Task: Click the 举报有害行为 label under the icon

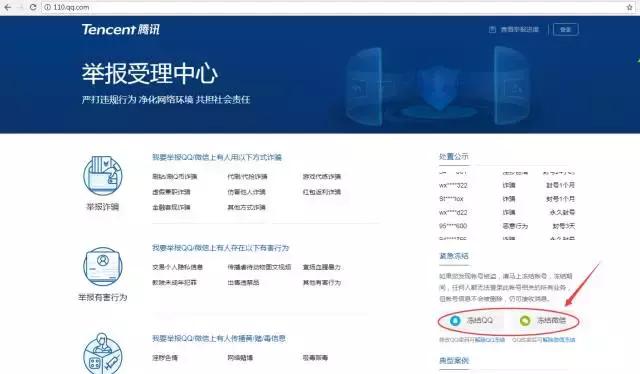Action: (x=102, y=297)
